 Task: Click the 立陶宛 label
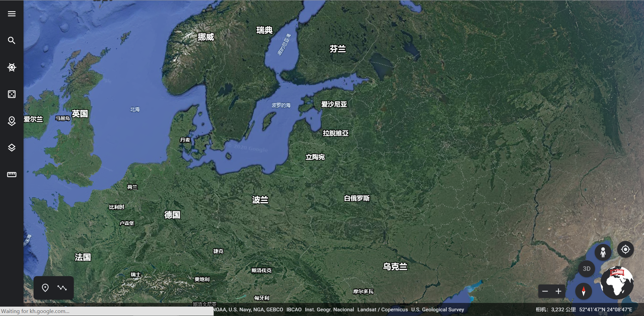315,157
